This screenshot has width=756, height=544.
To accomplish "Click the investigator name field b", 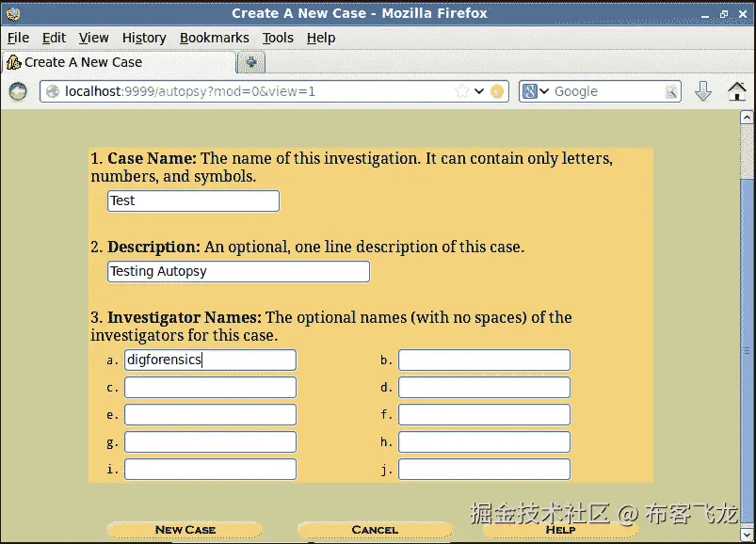I will pyautogui.click(x=484, y=360).
